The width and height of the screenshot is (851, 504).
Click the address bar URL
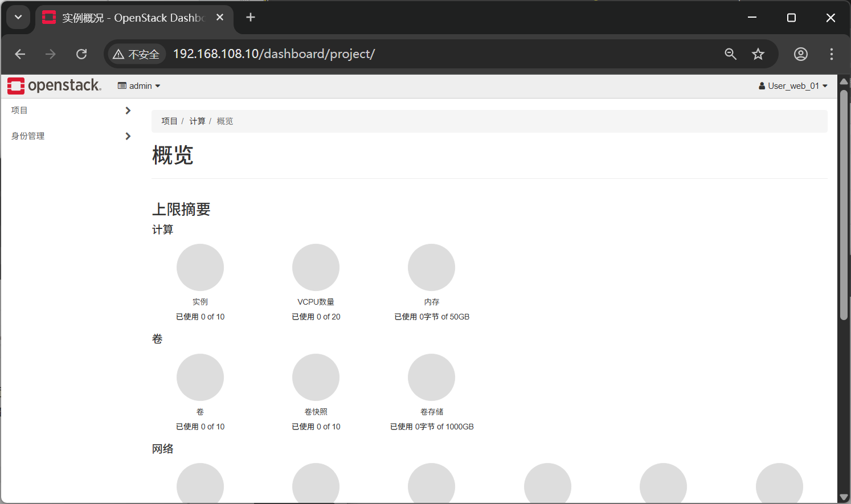274,54
